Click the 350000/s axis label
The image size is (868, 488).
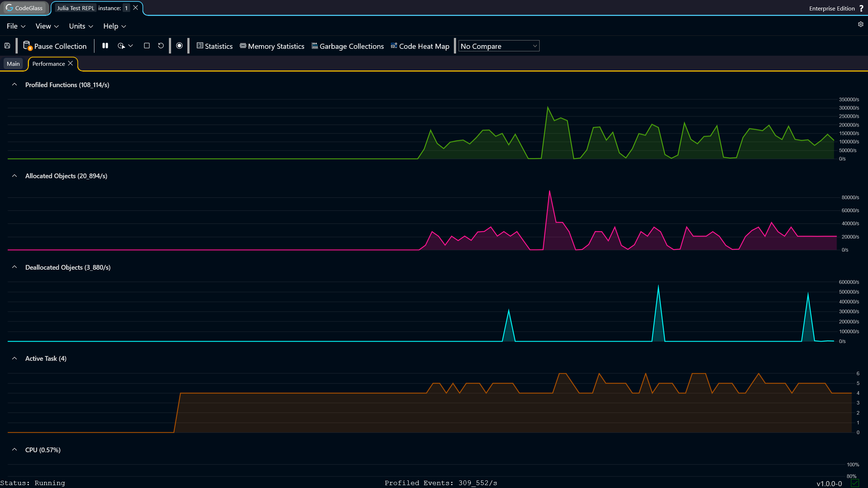pos(849,99)
